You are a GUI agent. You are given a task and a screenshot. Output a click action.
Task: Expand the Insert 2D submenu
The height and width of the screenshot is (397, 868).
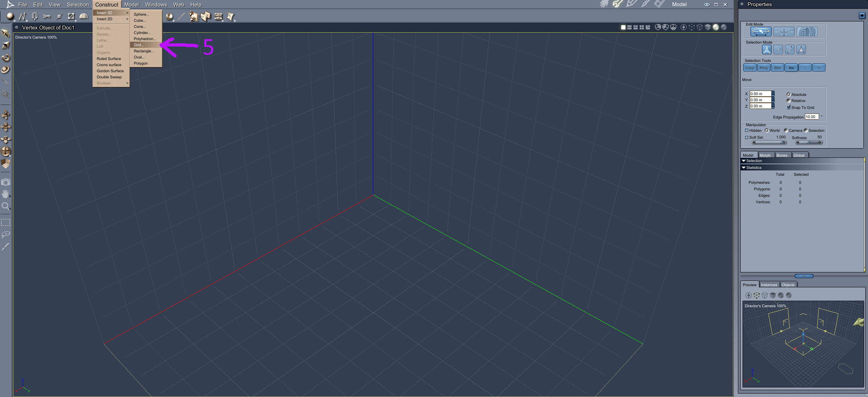[111, 19]
